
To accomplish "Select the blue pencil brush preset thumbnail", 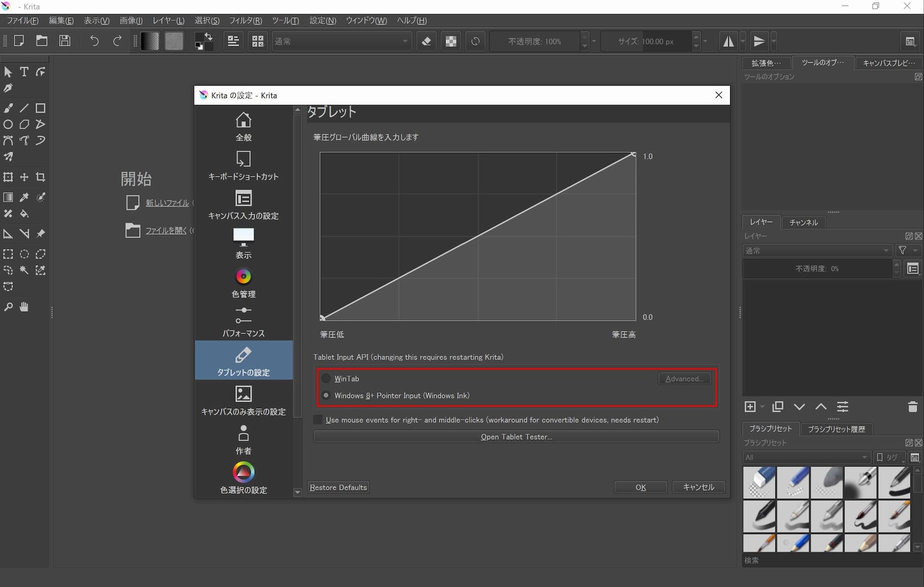I will click(x=793, y=543).
